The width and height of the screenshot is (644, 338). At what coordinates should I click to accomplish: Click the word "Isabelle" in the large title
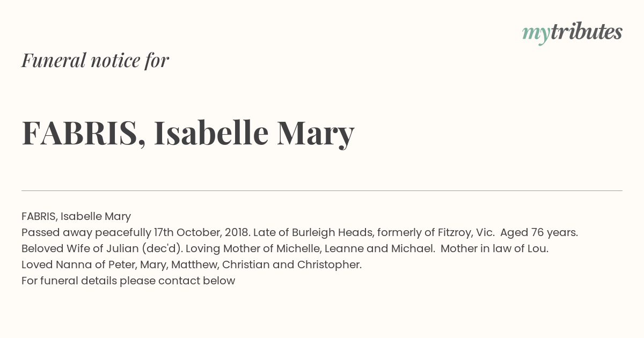211,133
